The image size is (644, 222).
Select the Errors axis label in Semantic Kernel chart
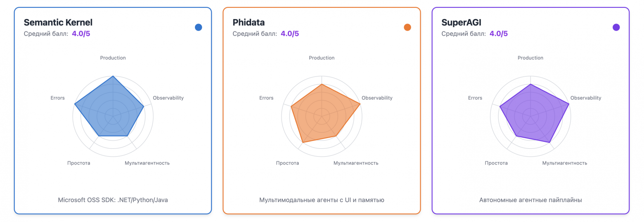(57, 98)
